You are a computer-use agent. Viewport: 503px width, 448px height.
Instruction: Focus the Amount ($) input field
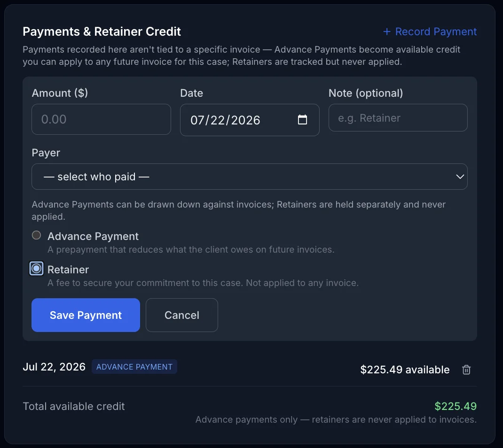101,119
